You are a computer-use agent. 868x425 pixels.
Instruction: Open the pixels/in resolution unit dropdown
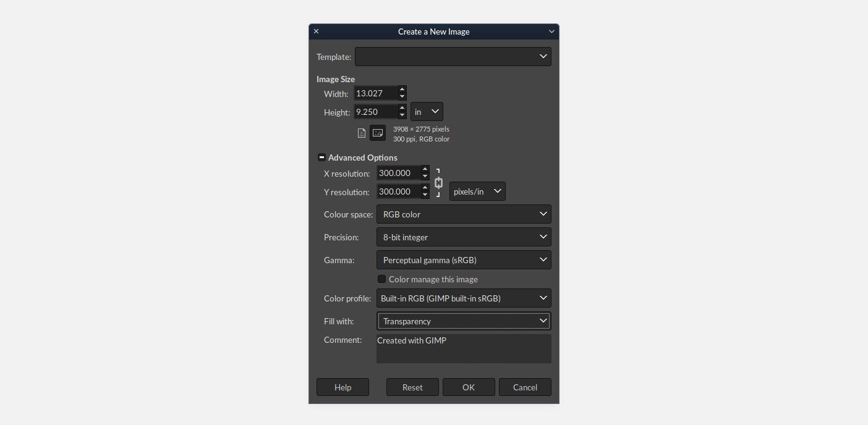pos(477,191)
